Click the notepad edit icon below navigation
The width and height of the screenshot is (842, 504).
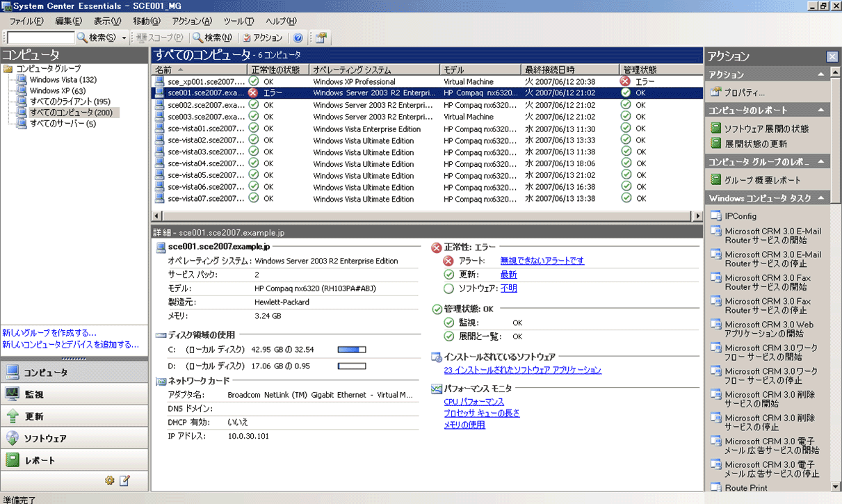coord(124,480)
